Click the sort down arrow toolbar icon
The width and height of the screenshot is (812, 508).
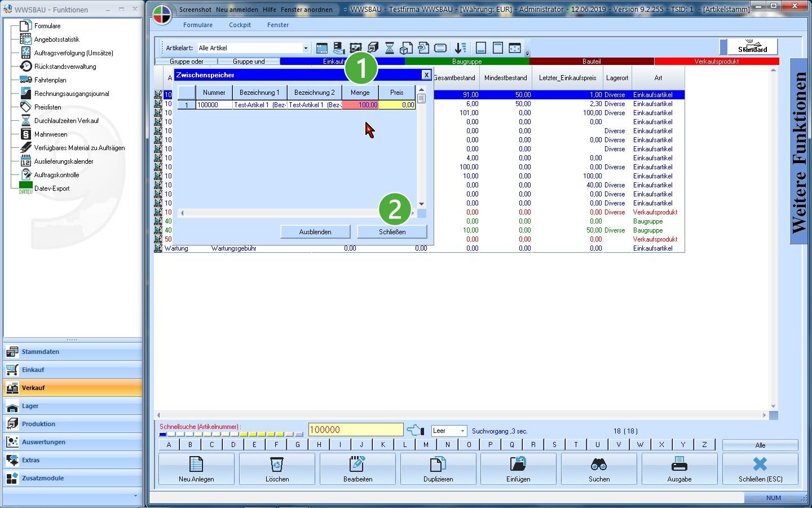click(x=461, y=48)
